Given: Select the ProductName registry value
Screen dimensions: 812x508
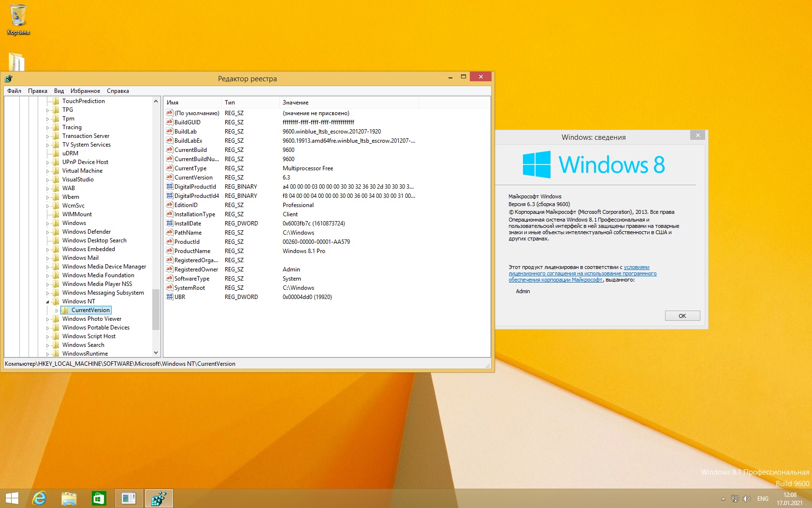Looking at the screenshot, I should pos(192,251).
